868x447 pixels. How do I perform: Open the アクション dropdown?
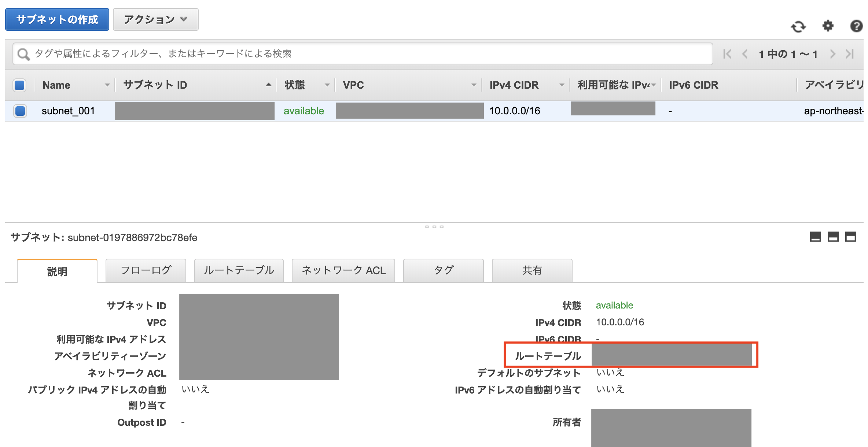click(x=155, y=19)
